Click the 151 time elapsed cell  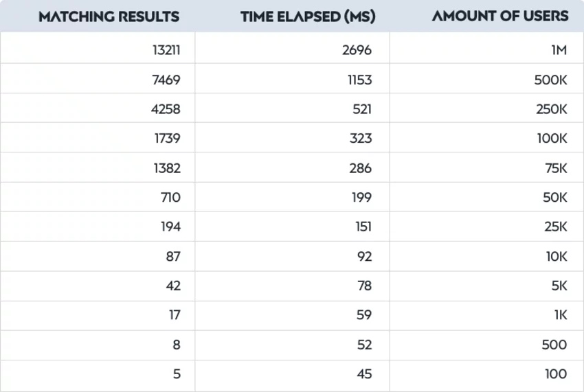[x=293, y=227]
